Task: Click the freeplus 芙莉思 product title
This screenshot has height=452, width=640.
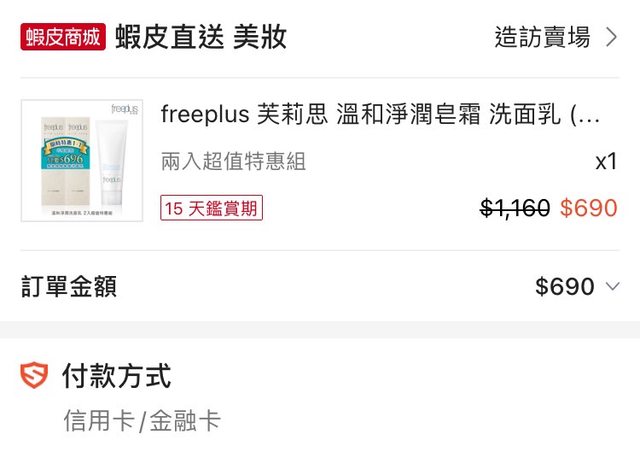Action: click(x=380, y=115)
